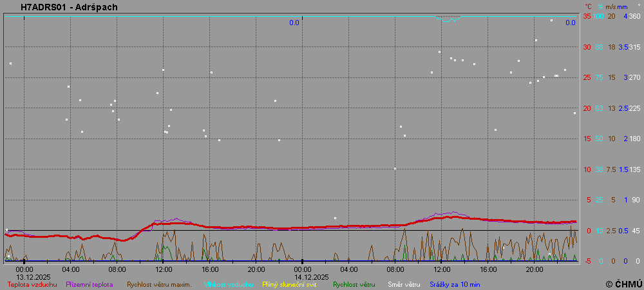The height and width of the screenshot is (290, 644).
Task: Click the mm unit header in blue
Action: 622,6
